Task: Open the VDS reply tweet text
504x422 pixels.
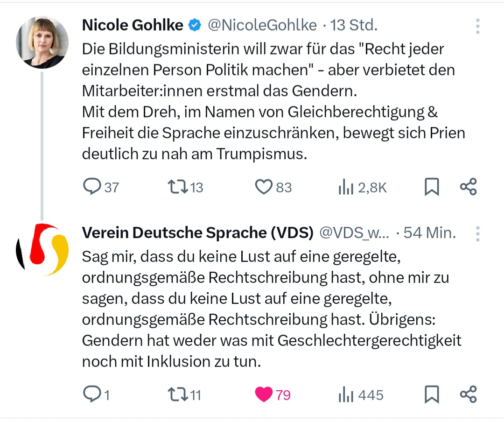Action: [x=271, y=308]
